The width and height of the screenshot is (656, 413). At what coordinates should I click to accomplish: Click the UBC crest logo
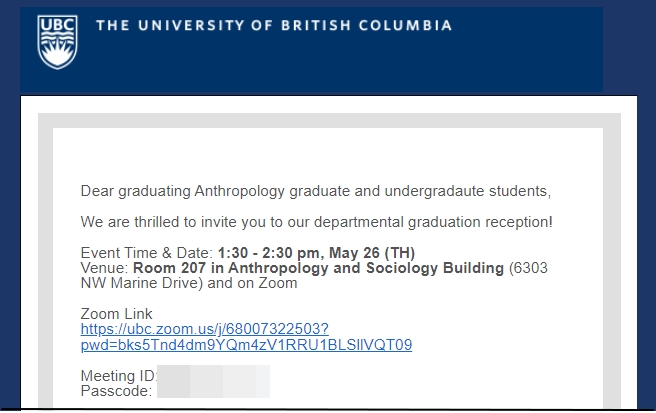(x=57, y=42)
